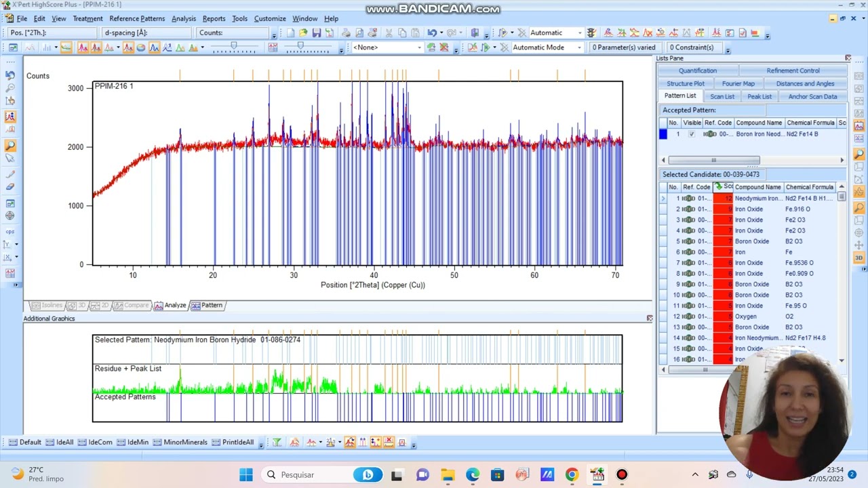The height and width of the screenshot is (488, 868).
Task: Click the IdeMin desktop button
Action: click(x=133, y=443)
